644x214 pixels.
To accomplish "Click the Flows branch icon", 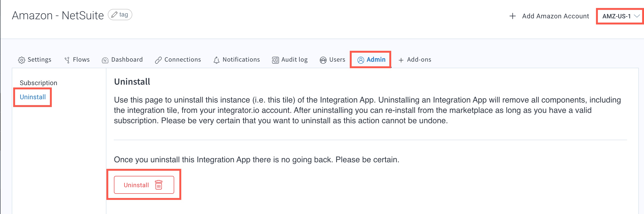I will (x=67, y=60).
